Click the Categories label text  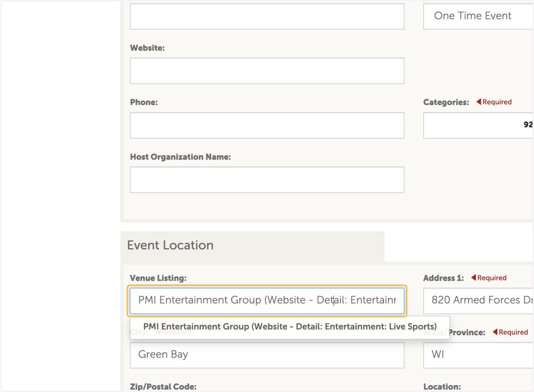point(446,102)
